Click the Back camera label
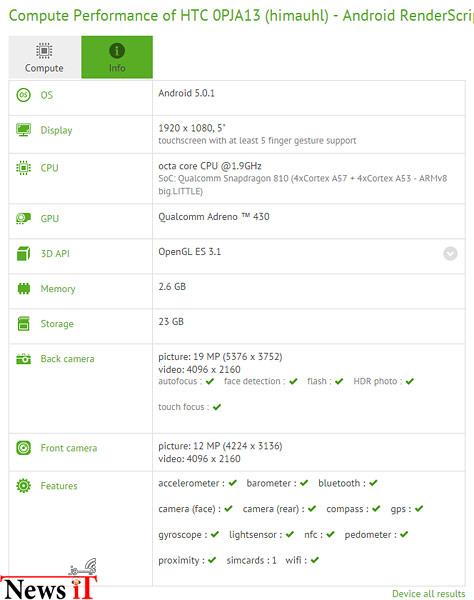 point(67,359)
